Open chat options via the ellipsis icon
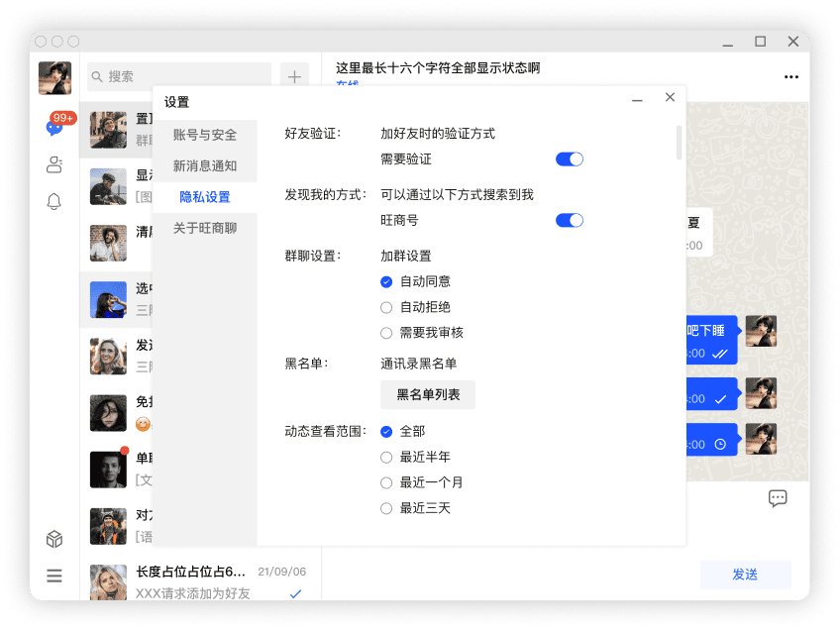 [790, 76]
